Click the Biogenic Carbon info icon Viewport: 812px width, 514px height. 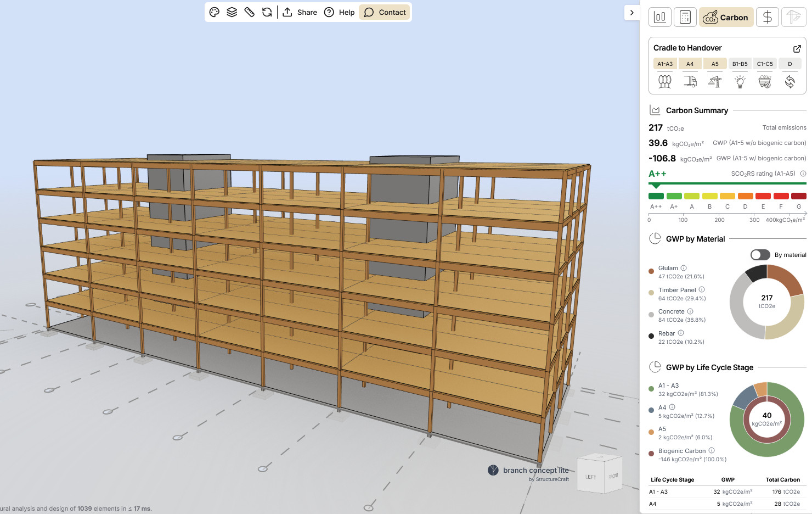coord(712,450)
